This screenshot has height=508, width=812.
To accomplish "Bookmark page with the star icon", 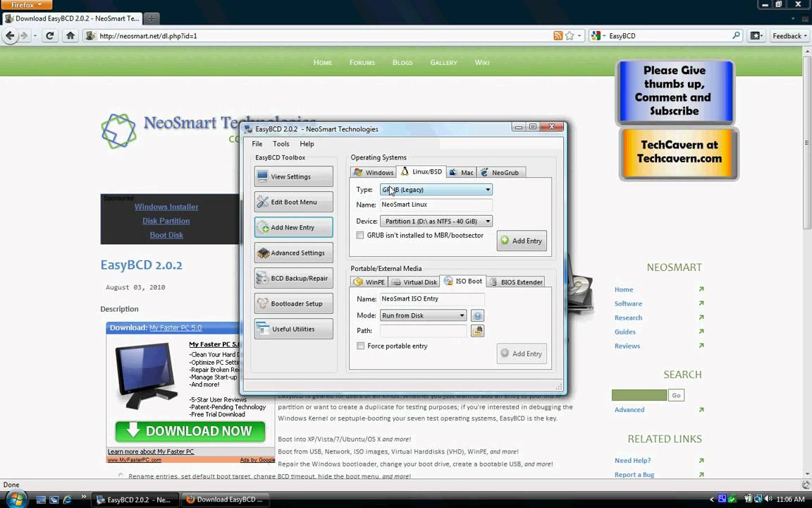I will coord(570,36).
